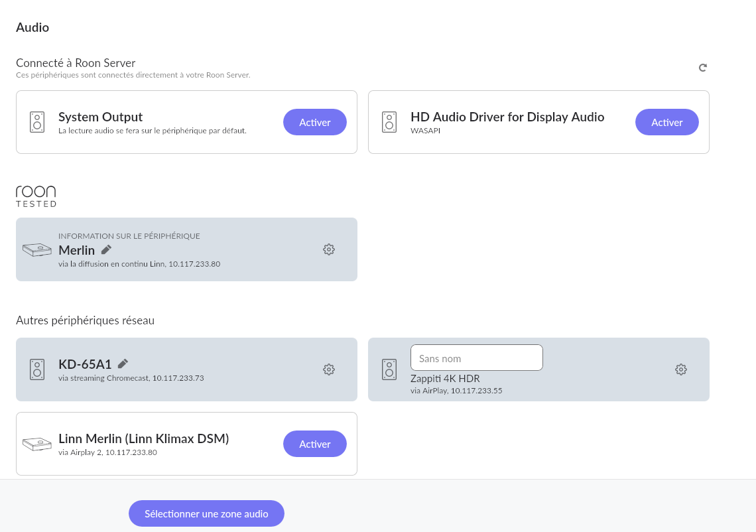
Task: Click Linn Klimax DSM device icon
Action: 37,444
